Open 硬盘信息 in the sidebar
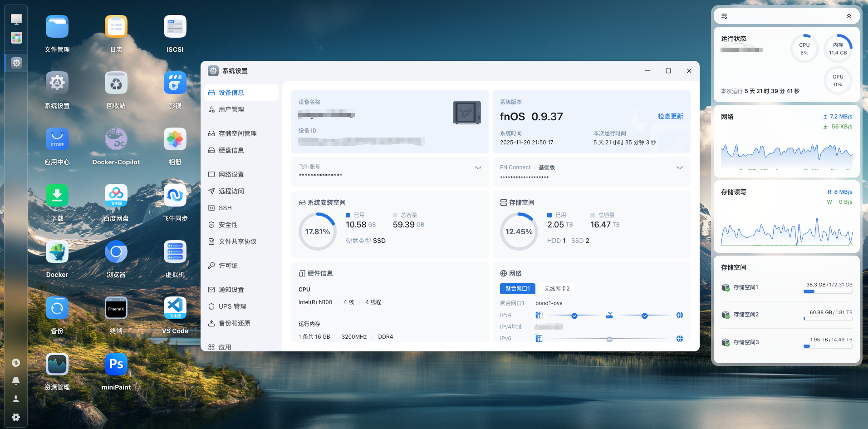This screenshot has width=868, height=429. (x=241, y=150)
